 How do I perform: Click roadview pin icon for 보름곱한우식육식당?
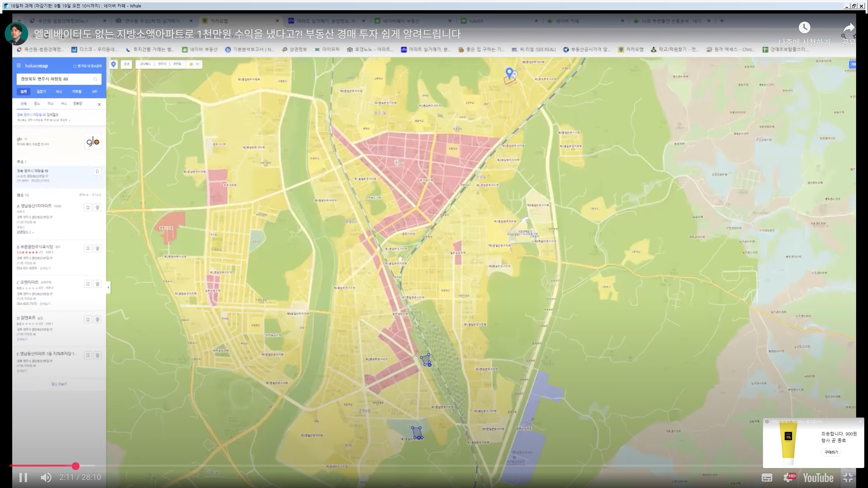[x=97, y=248]
